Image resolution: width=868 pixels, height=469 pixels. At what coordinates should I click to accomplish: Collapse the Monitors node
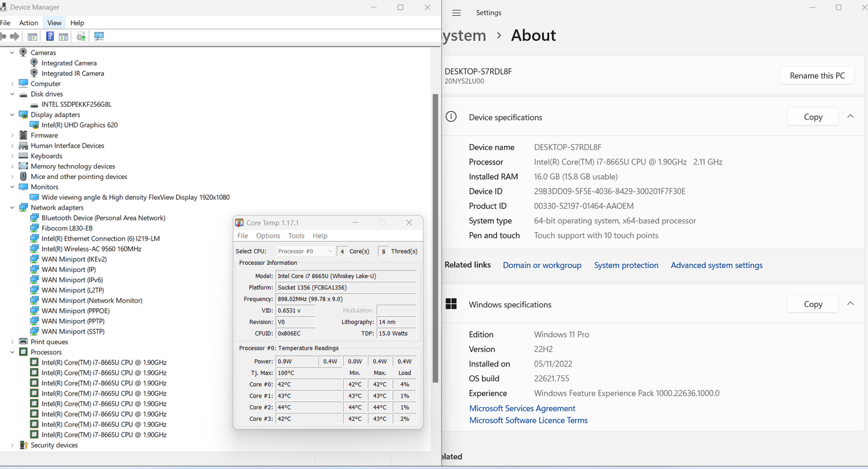[12, 187]
